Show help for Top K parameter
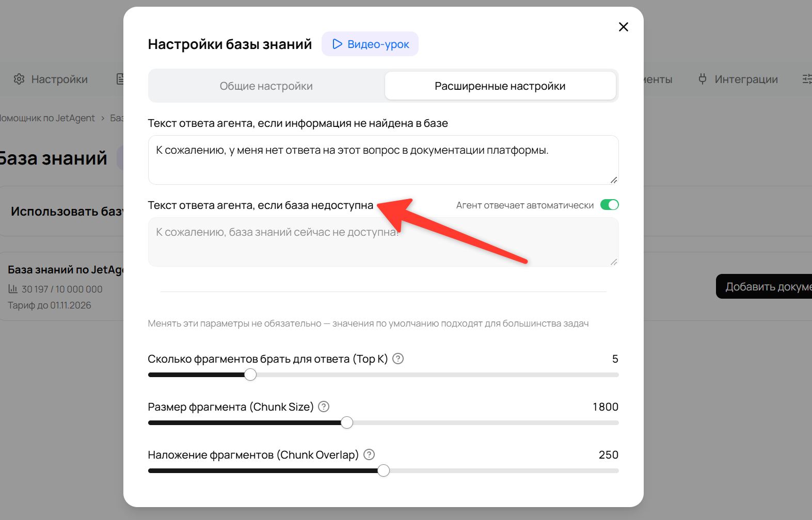Screen dimensions: 812x520 point(398,359)
